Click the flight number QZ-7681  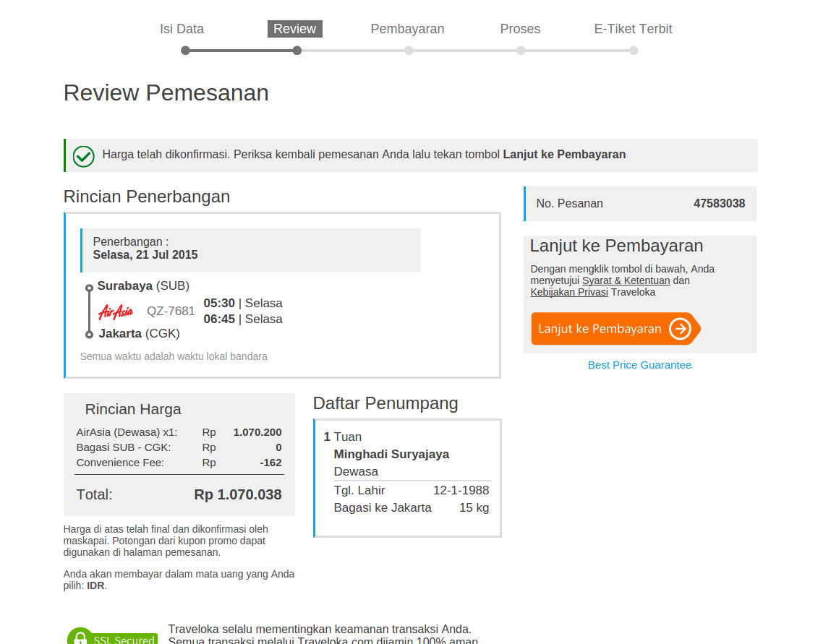(171, 311)
